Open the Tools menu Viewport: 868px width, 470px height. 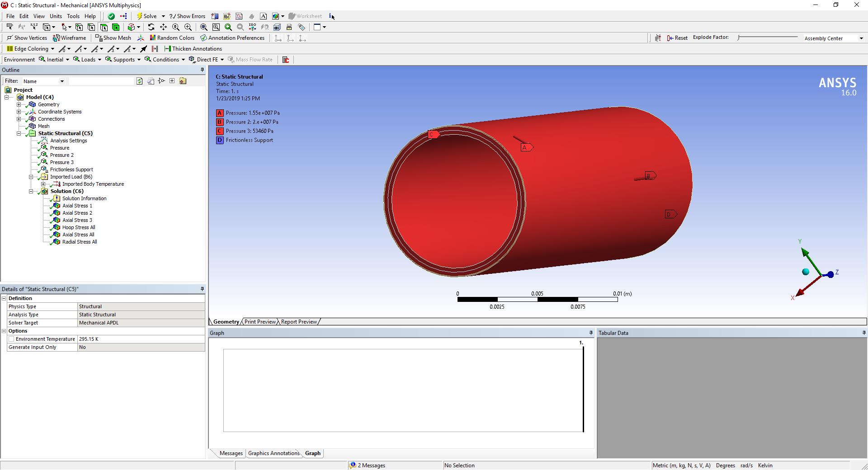click(73, 16)
